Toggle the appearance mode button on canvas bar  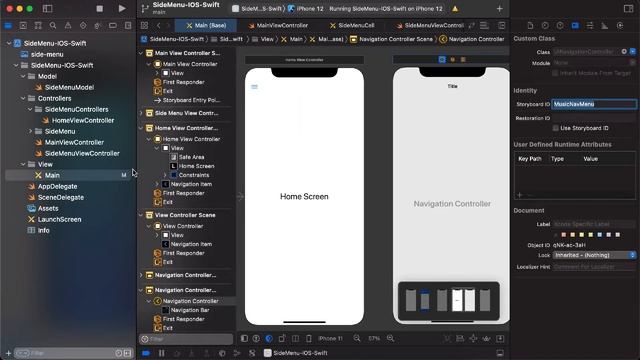point(269,338)
